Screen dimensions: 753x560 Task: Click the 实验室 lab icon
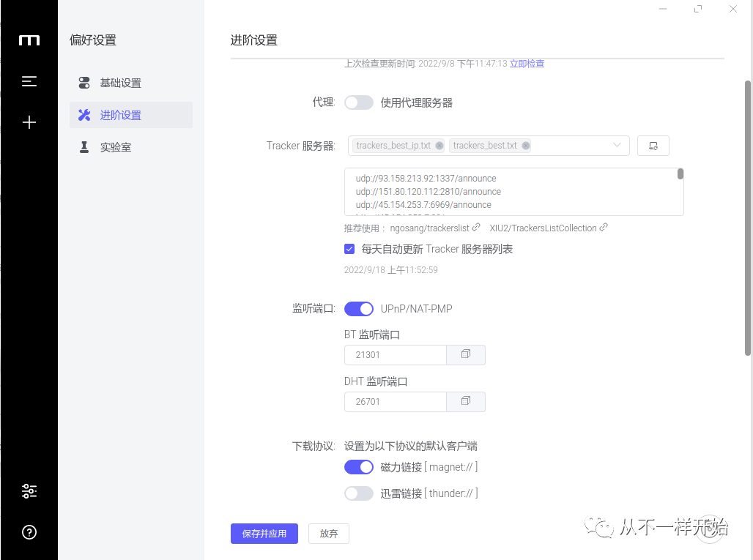84,147
